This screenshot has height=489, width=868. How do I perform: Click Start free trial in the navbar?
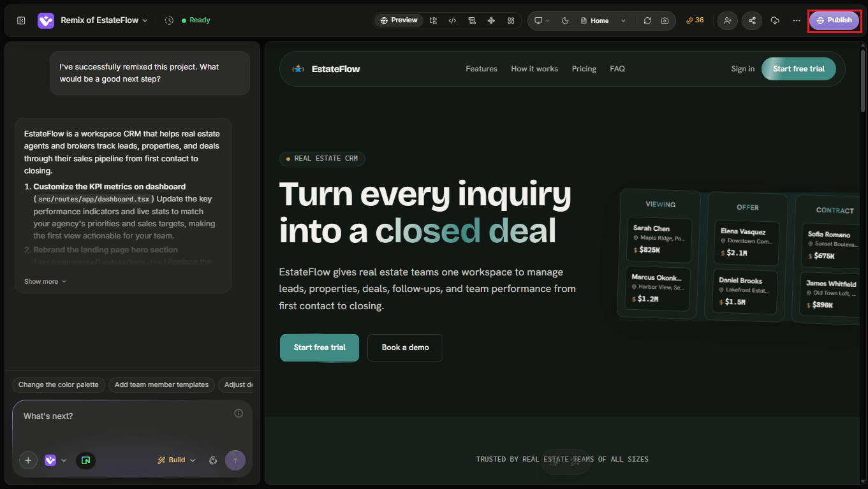coord(798,69)
